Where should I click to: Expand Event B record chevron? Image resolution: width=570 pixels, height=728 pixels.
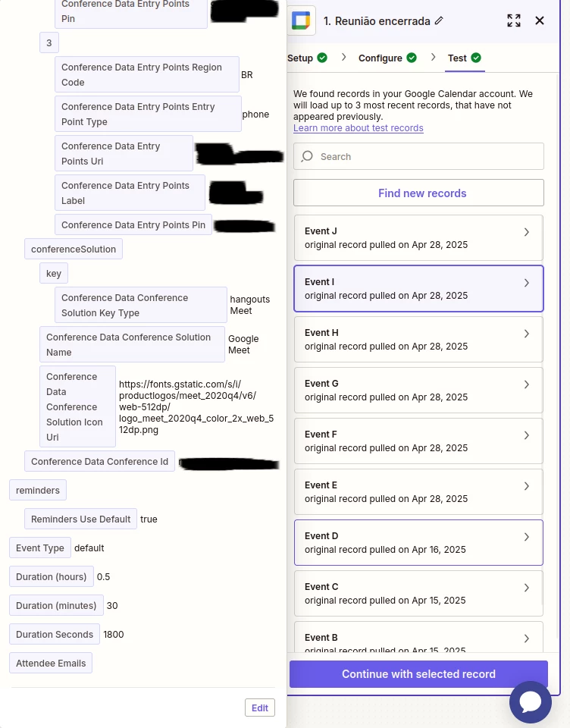526,639
